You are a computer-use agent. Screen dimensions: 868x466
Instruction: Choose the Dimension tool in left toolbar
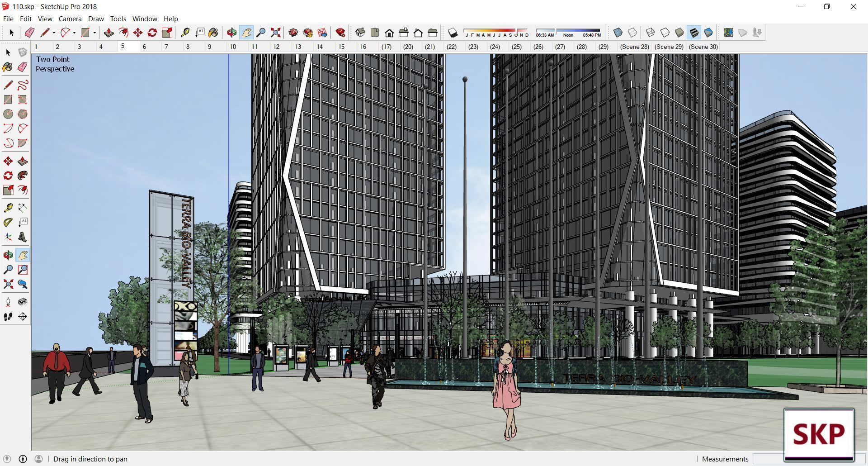tap(23, 208)
